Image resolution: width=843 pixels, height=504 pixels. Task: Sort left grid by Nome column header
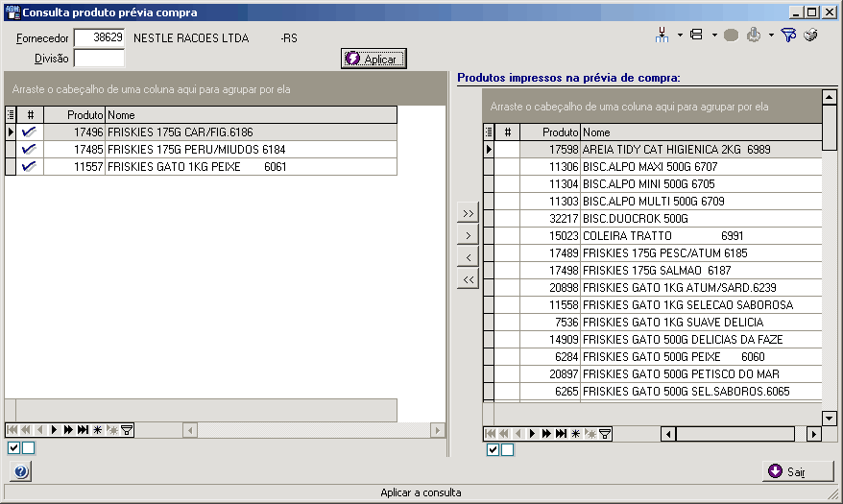(x=251, y=115)
